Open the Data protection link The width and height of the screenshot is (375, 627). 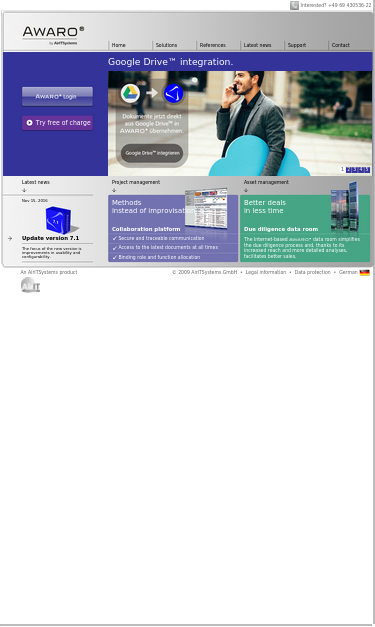click(312, 272)
